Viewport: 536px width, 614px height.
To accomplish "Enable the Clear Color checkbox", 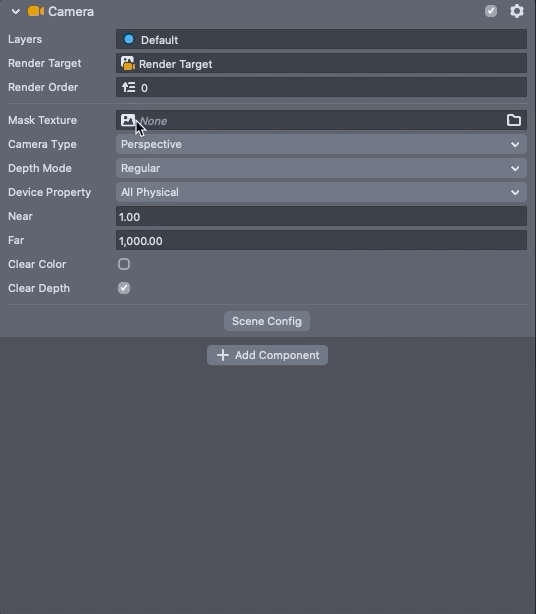I will pyautogui.click(x=124, y=264).
